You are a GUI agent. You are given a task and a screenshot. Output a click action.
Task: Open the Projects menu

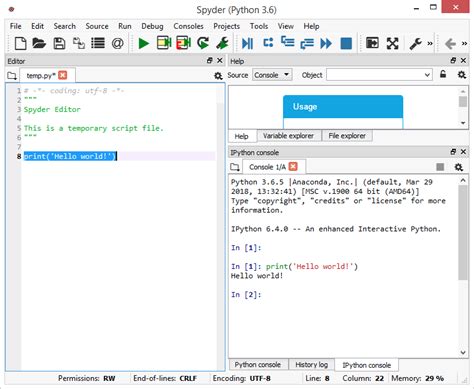[227, 26]
